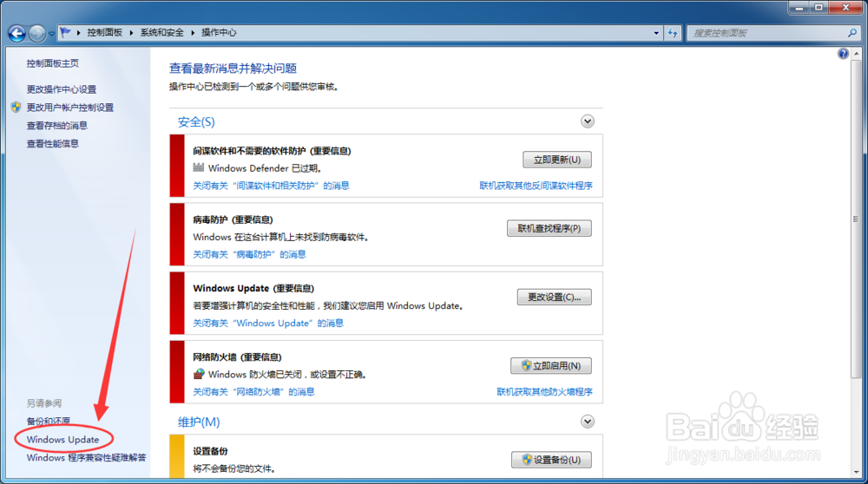Select 系统和安全 in the breadcrumb

pos(161,33)
